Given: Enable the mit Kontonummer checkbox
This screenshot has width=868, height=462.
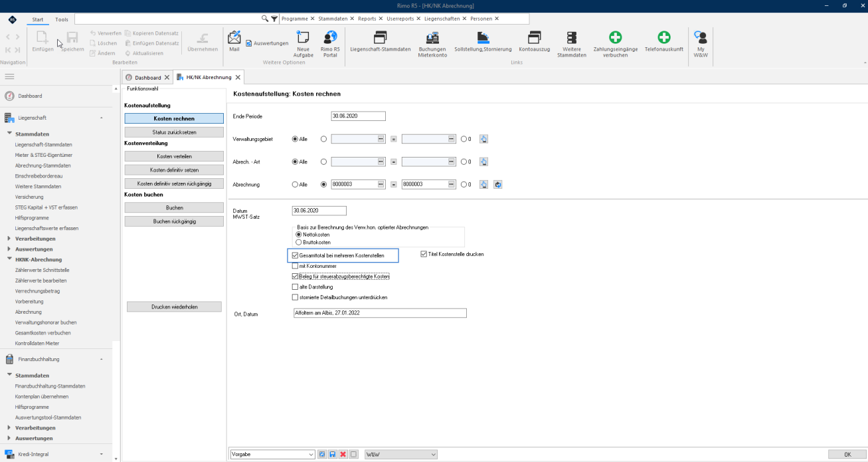Looking at the screenshot, I should click(296, 266).
